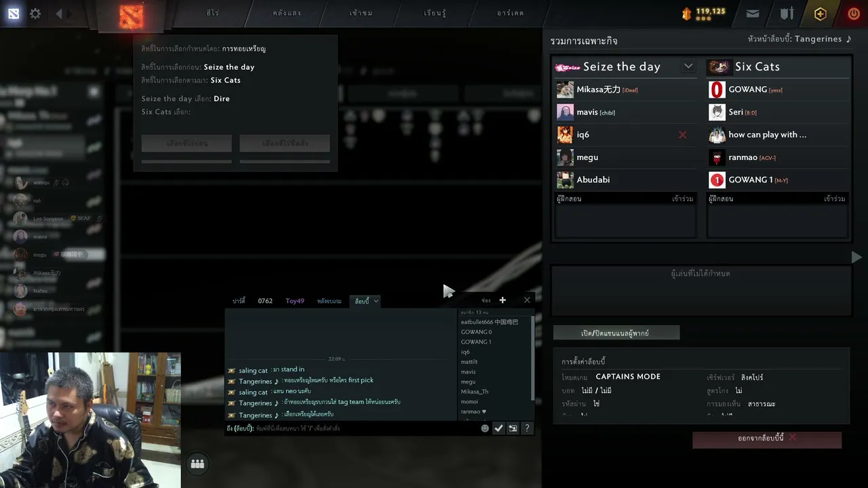
Task: Click Six Cats team name header
Action: (757, 66)
